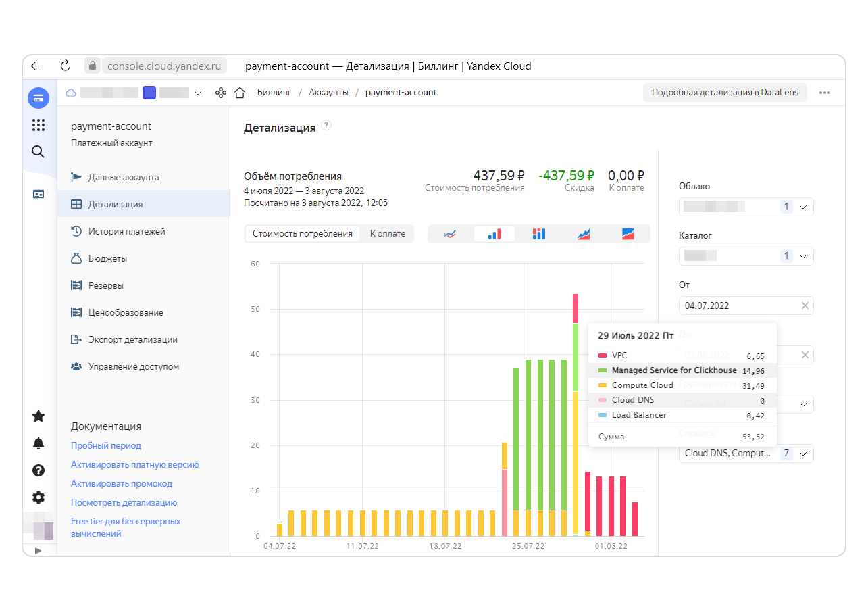868x611 pixels.
Task: Click the help icon next to Детализация heading
Action: 326,126
